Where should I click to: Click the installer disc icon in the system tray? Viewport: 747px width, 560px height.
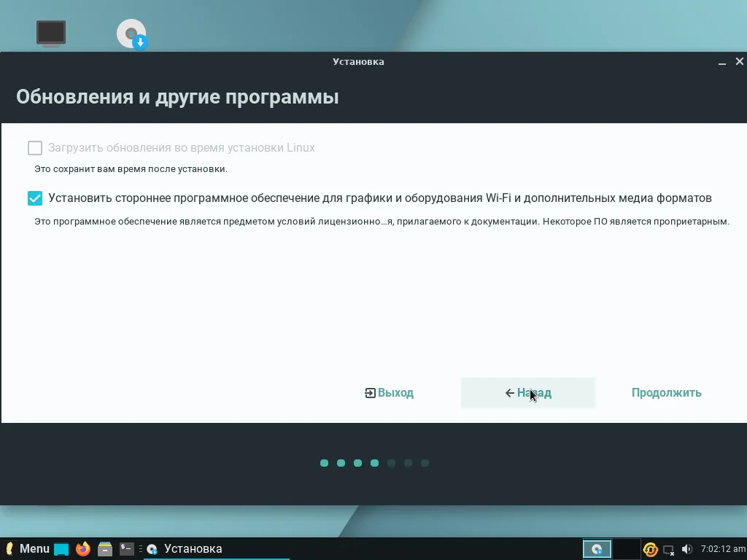[597, 548]
